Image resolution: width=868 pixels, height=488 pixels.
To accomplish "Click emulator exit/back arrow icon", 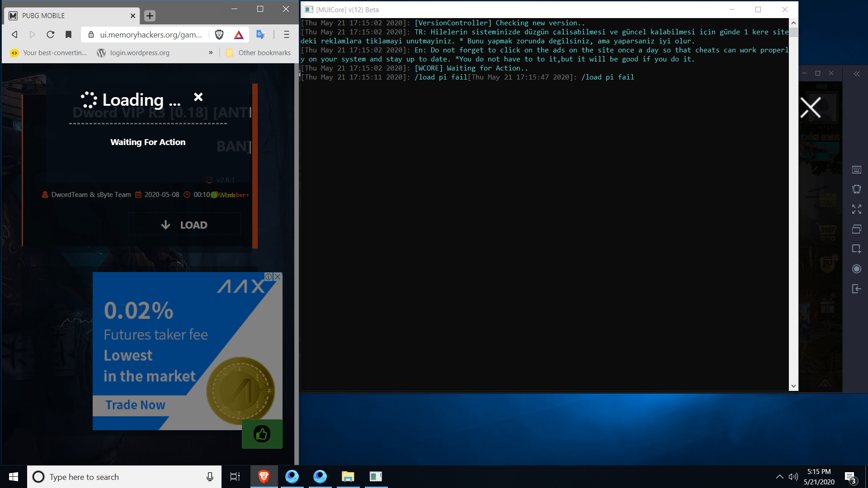I will click(857, 289).
